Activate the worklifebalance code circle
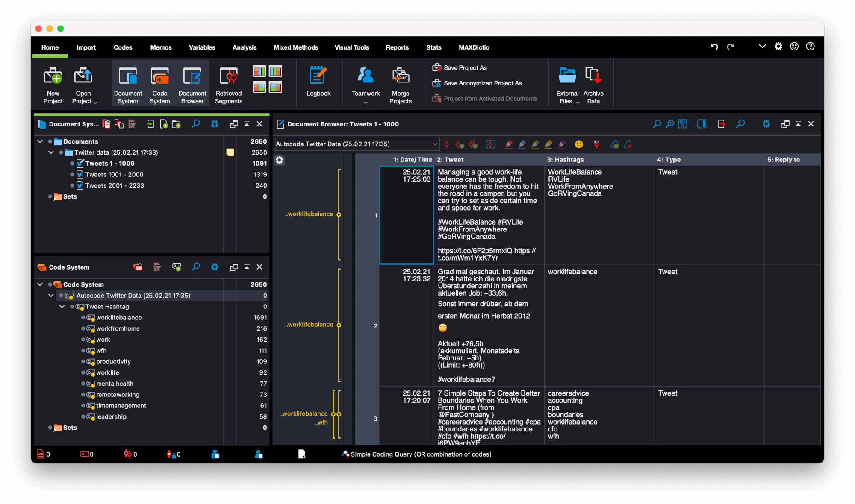Screen dimensions: 855x504 (83, 318)
